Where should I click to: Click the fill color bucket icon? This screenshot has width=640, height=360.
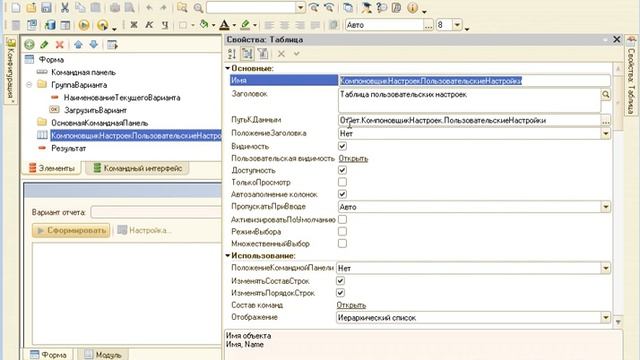(x=204, y=25)
